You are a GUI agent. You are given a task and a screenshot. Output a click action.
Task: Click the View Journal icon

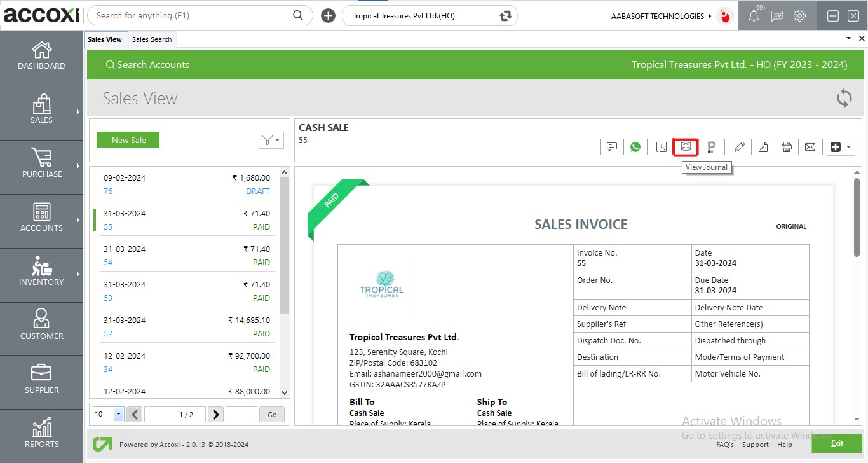pos(686,147)
